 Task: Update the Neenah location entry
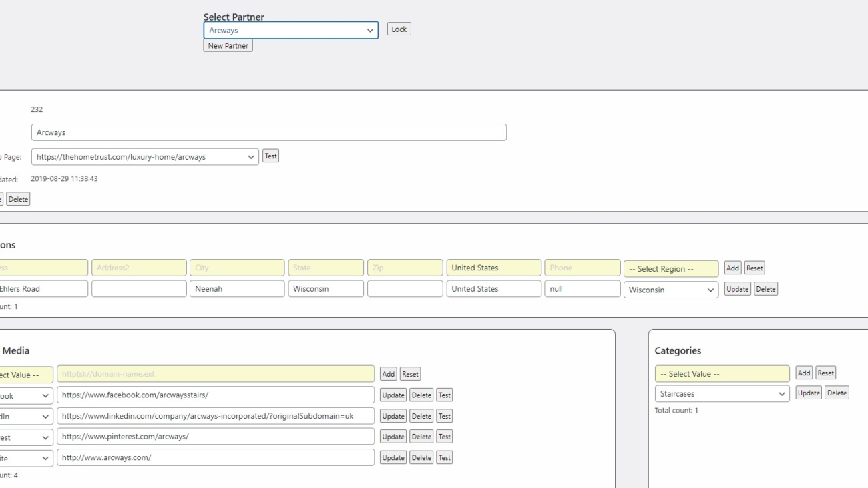(738, 289)
